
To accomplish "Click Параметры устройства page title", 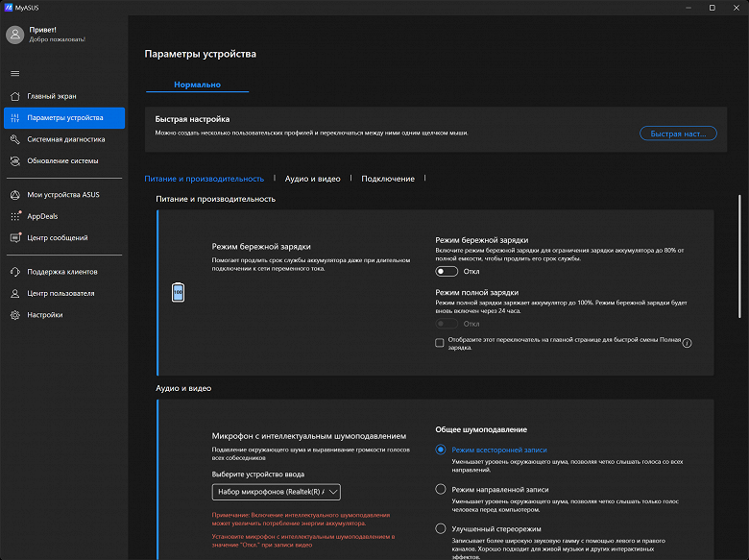I will point(200,54).
